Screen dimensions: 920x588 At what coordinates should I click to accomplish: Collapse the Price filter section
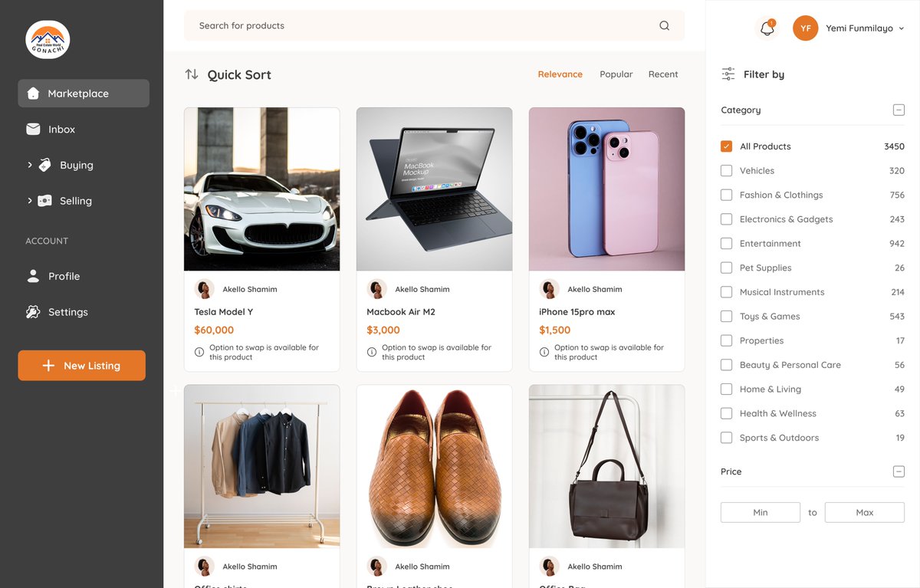(x=899, y=471)
